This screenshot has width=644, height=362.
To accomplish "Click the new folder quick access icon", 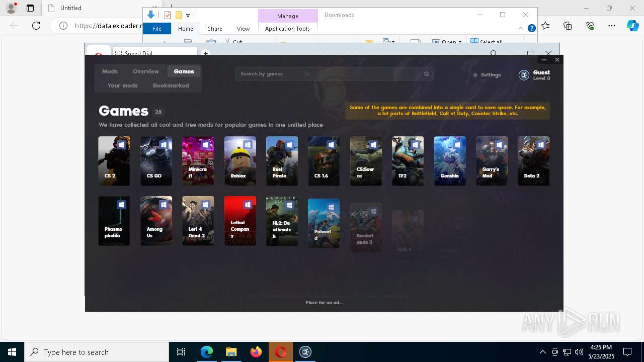I will click(x=179, y=15).
